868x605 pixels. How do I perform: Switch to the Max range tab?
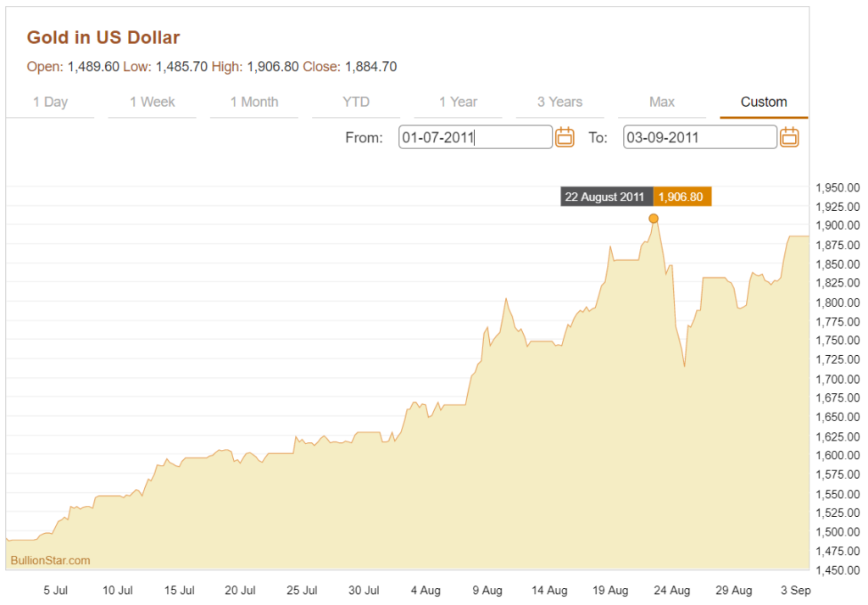coord(661,102)
